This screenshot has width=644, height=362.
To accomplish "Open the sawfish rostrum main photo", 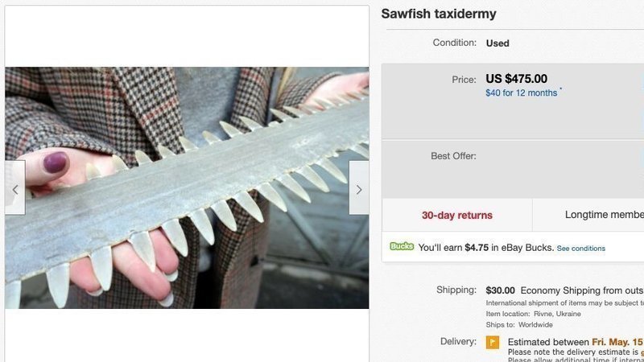I will pyautogui.click(x=187, y=187).
